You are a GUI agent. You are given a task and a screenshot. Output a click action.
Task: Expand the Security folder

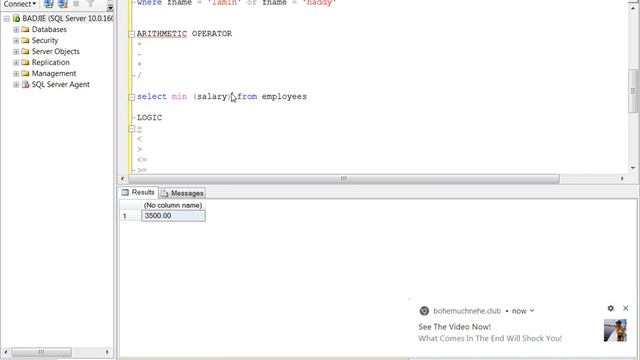pyautogui.click(x=16, y=41)
